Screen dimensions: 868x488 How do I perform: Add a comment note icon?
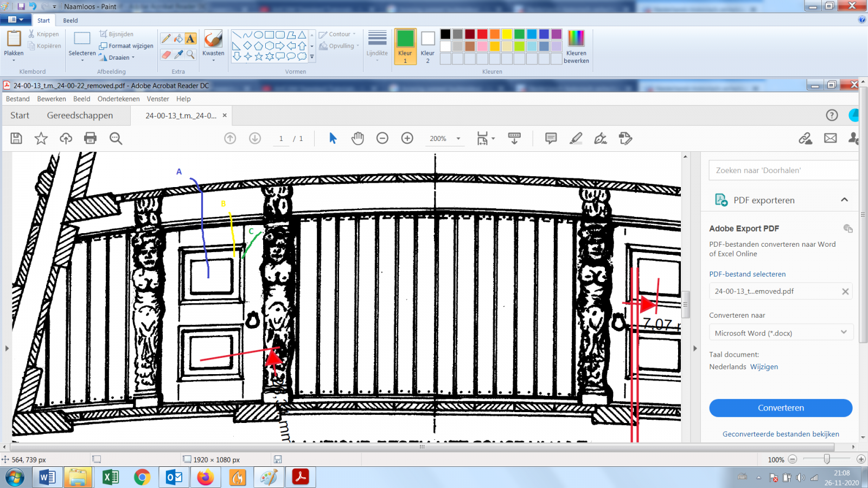[x=551, y=138]
